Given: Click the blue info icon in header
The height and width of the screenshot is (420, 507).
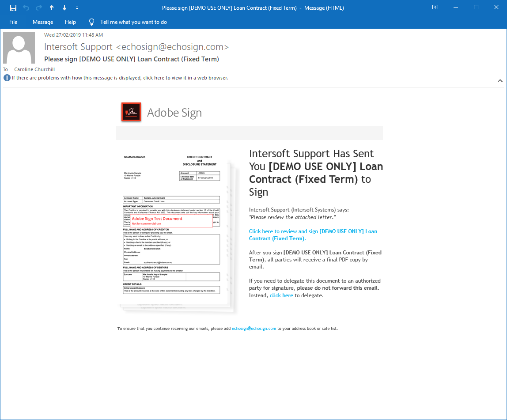Looking at the screenshot, I should tap(7, 78).
